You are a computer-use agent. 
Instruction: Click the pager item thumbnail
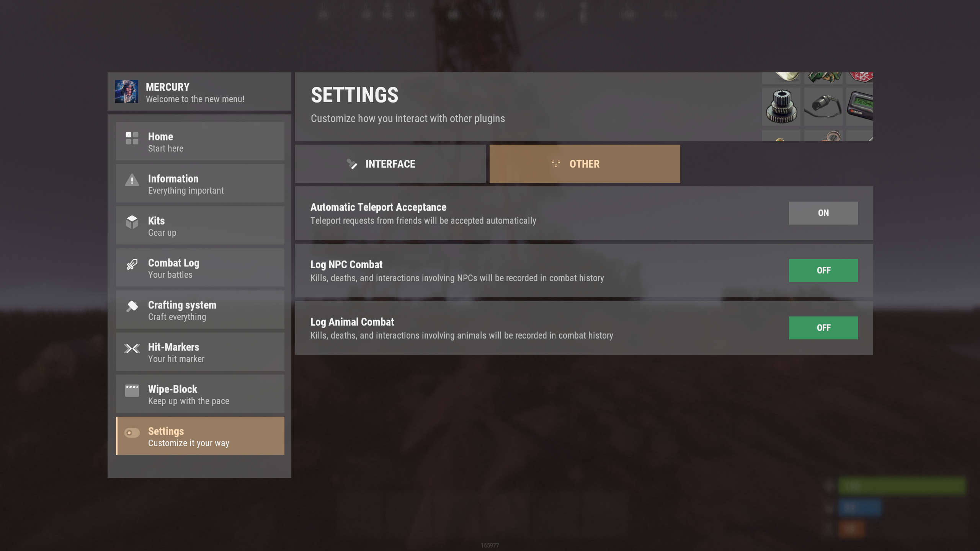pyautogui.click(x=860, y=107)
